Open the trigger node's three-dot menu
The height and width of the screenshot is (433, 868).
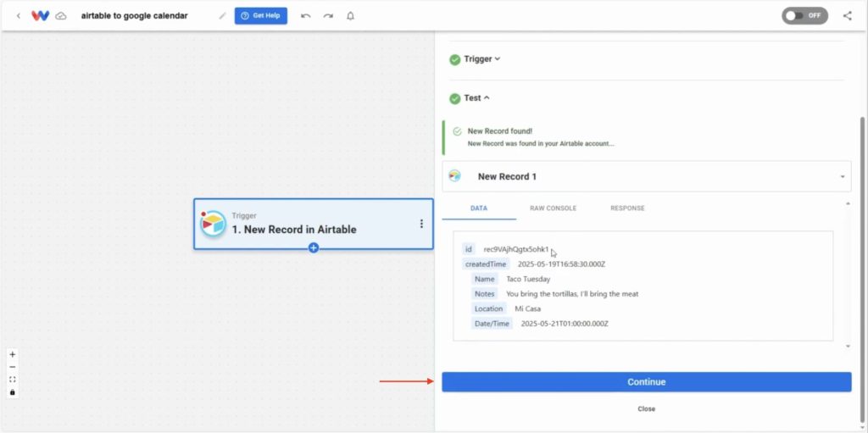coord(421,224)
